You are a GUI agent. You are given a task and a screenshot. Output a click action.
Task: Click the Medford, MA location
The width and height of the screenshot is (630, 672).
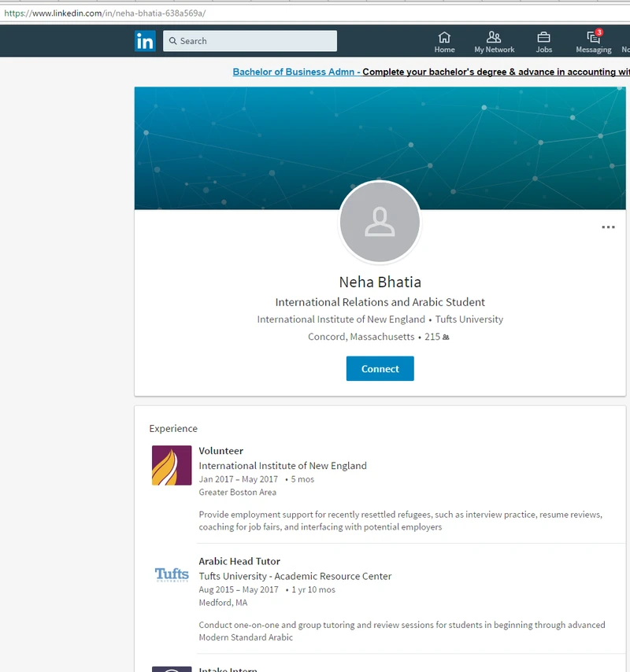pyautogui.click(x=223, y=603)
